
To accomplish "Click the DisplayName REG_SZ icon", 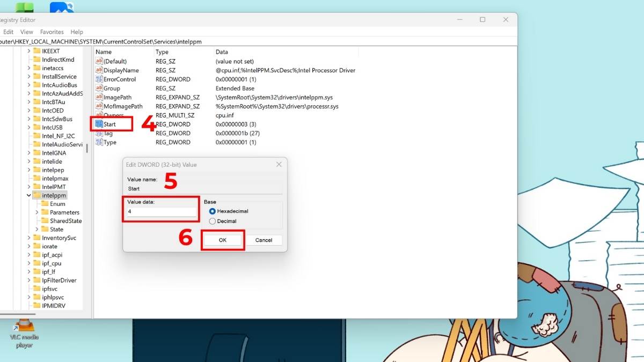I will (x=99, y=70).
